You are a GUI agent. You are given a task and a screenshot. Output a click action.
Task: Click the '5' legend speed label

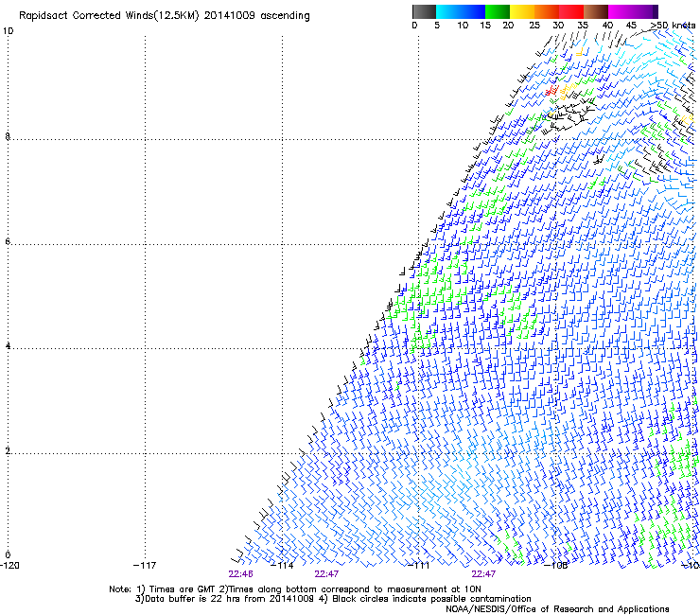pos(437,26)
